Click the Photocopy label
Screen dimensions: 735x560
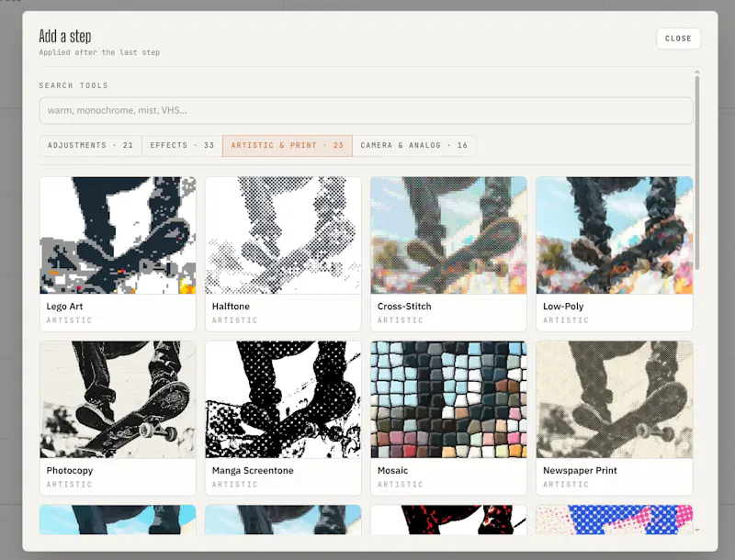(x=70, y=471)
